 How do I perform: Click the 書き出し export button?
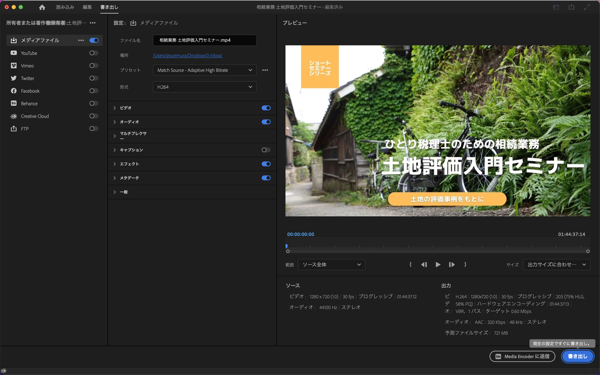click(x=577, y=356)
